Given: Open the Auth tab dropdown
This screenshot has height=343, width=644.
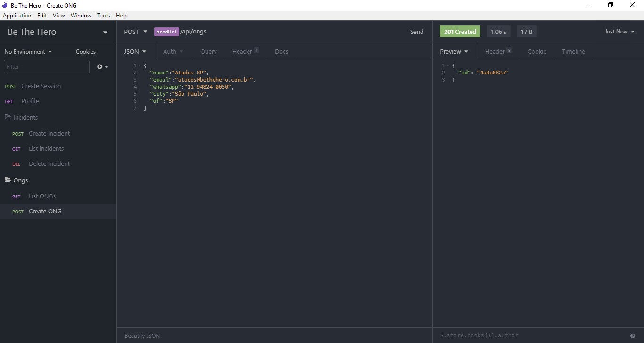Looking at the screenshot, I should click(x=173, y=51).
